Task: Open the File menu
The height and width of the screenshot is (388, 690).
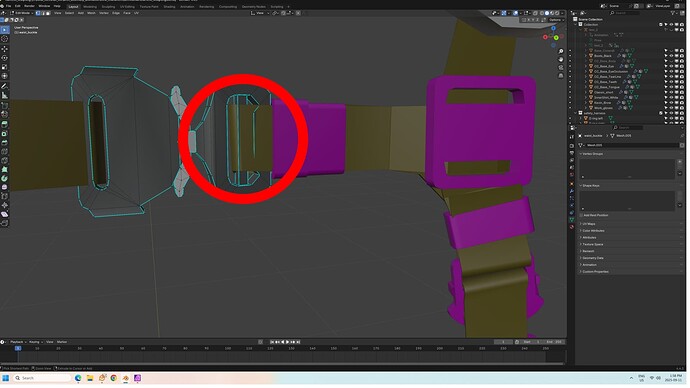Action: pos(8,6)
